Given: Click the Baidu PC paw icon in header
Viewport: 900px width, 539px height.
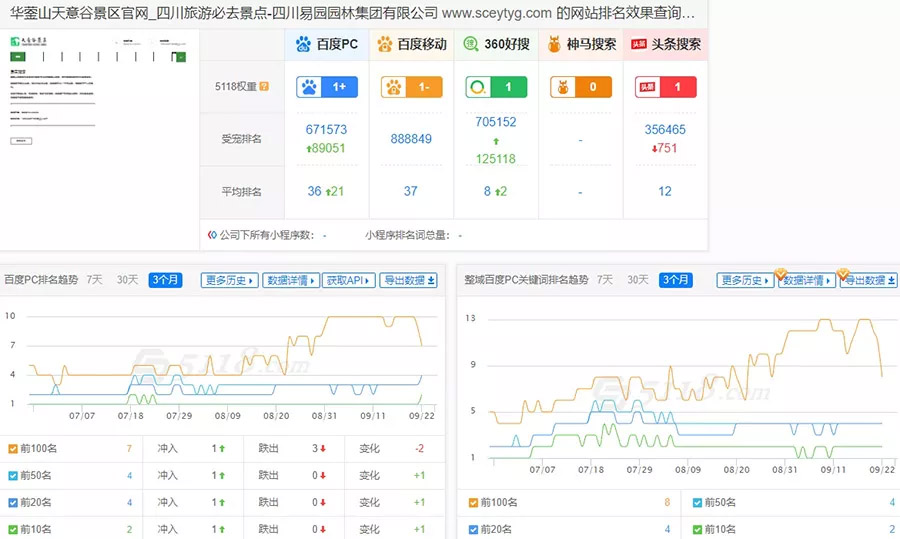Looking at the screenshot, I should pos(303,44).
